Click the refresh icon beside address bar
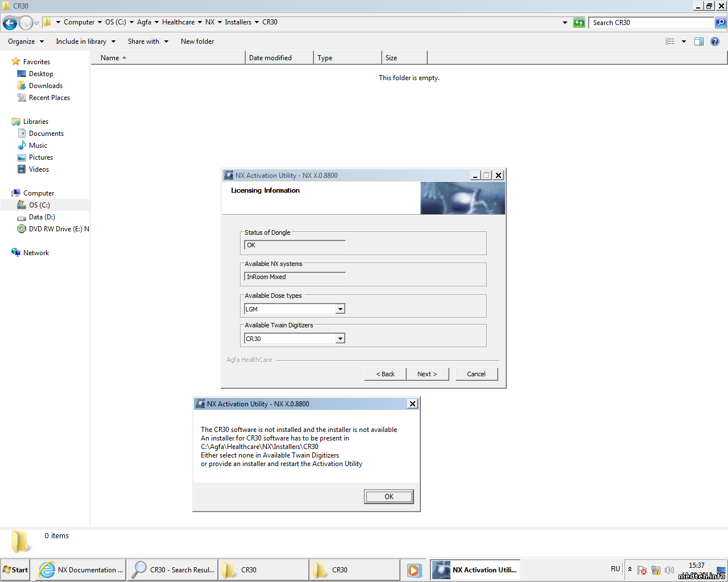The height and width of the screenshot is (582, 728). point(579,23)
